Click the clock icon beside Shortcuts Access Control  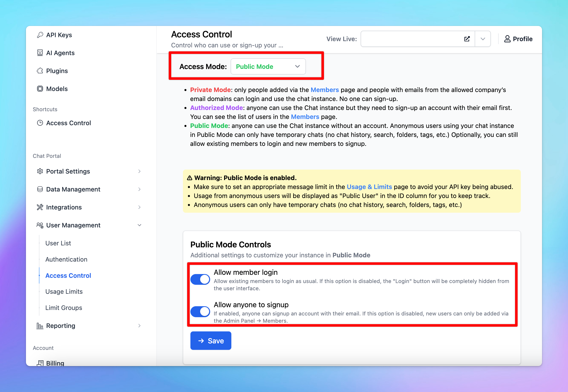(x=40, y=123)
